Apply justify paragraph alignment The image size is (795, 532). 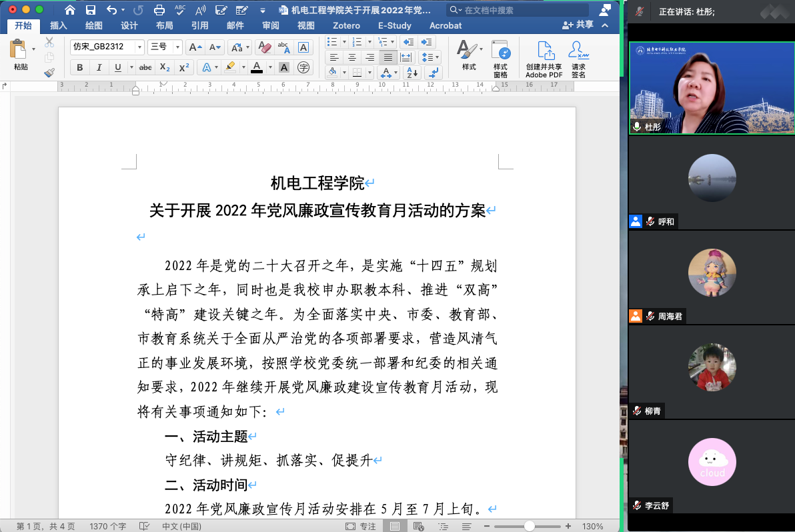point(387,57)
